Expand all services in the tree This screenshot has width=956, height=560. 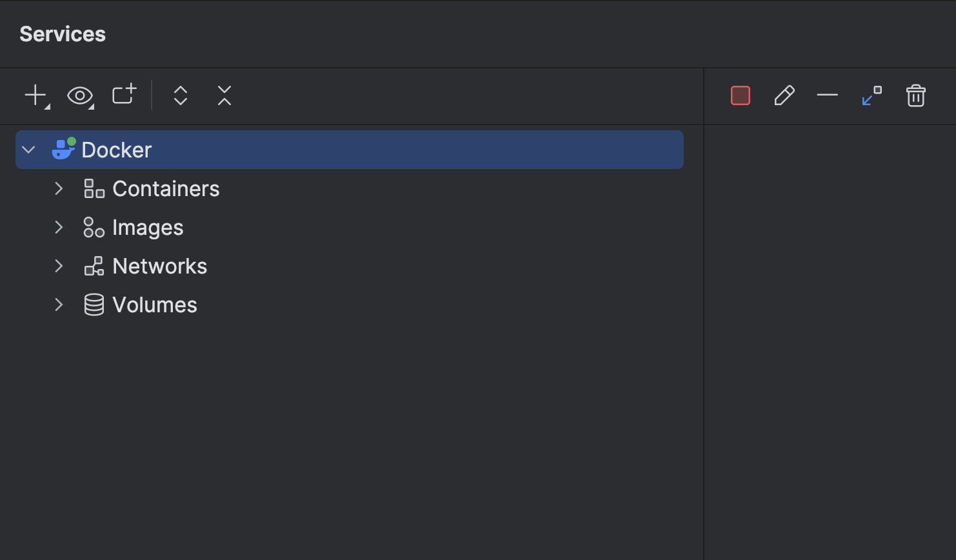[181, 95]
